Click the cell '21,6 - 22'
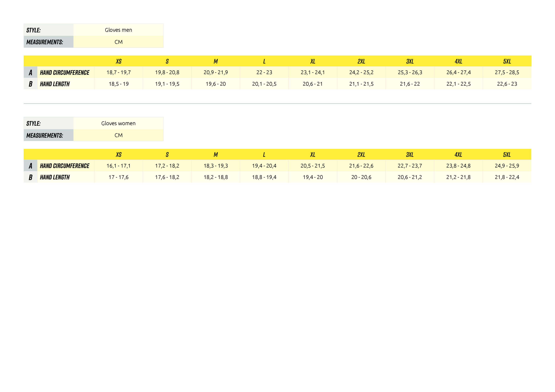The height and width of the screenshot is (392, 555). (410, 84)
